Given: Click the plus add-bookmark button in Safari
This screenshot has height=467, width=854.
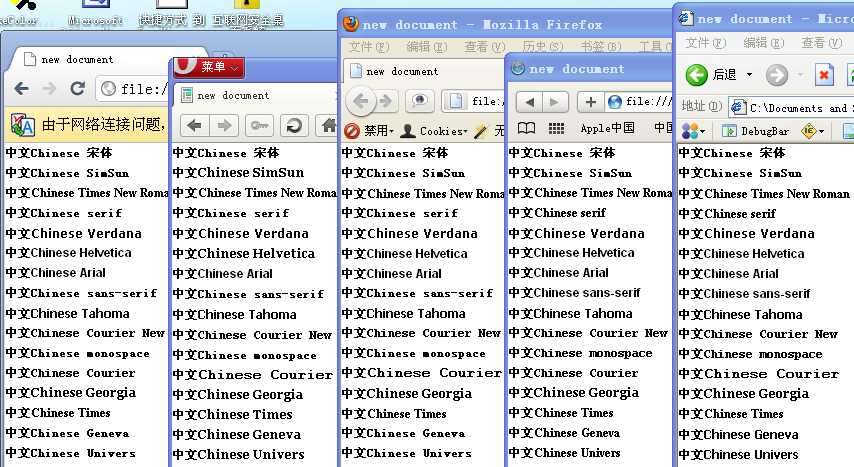Looking at the screenshot, I should pos(590,101).
